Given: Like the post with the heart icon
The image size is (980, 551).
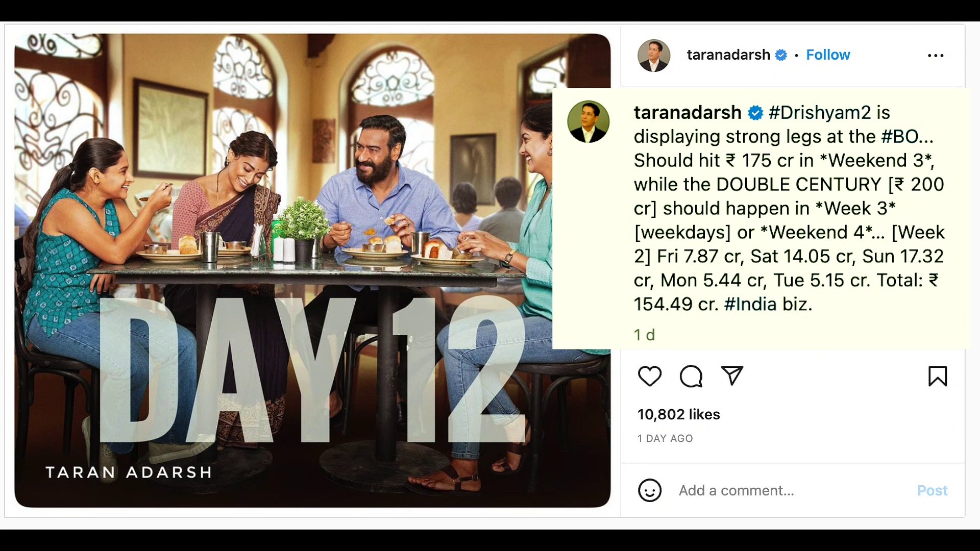Looking at the screenshot, I should click(x=650, y=377).
